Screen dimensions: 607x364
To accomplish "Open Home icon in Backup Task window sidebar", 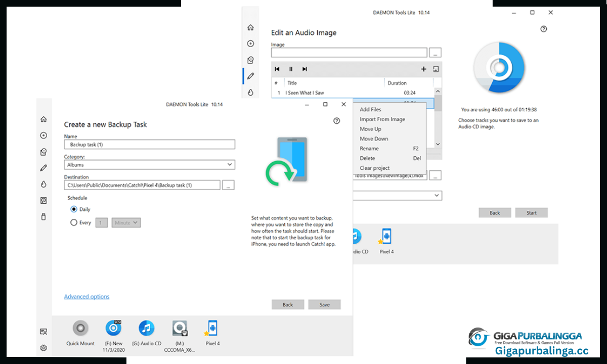I will (44, 119).
